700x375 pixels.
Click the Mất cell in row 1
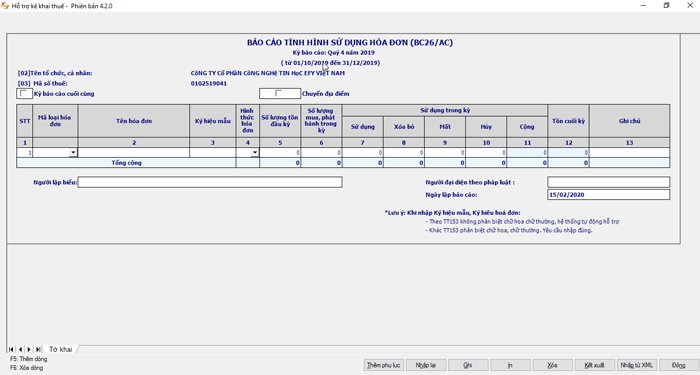tap(445, 153)
